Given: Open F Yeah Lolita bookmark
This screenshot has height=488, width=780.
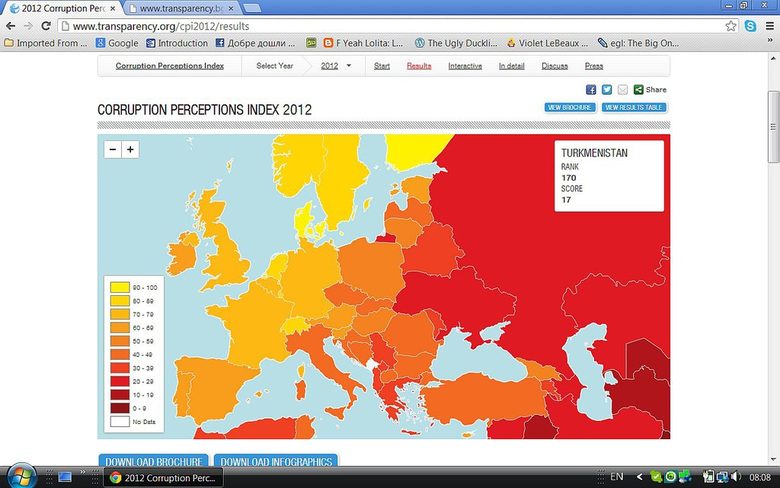Looking at the screenshot, I should [x=363, y=43].
